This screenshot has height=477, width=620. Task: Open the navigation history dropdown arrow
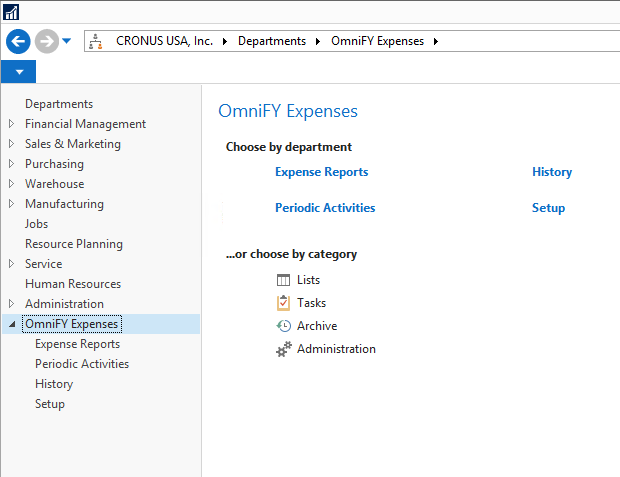(x=66, y=41)
